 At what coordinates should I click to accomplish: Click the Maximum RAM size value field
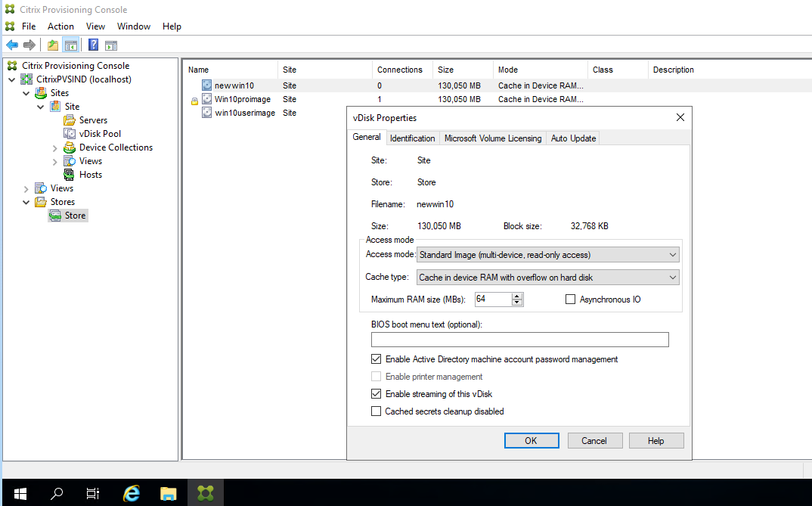(494, 300)
